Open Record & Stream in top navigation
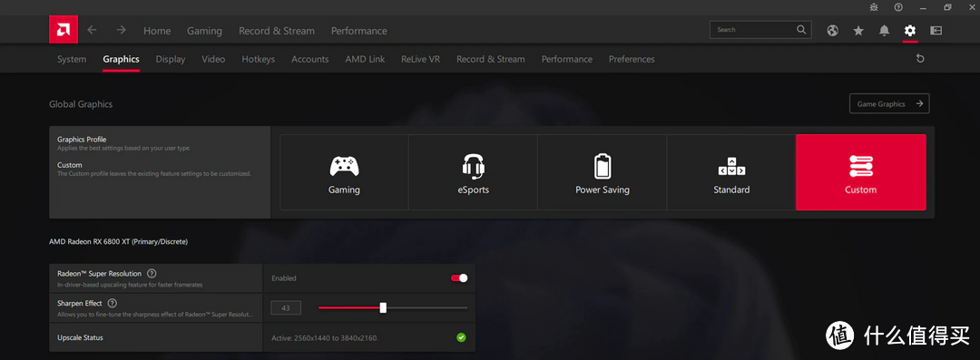Screen dimensions: 980x360 pos(277,31)
